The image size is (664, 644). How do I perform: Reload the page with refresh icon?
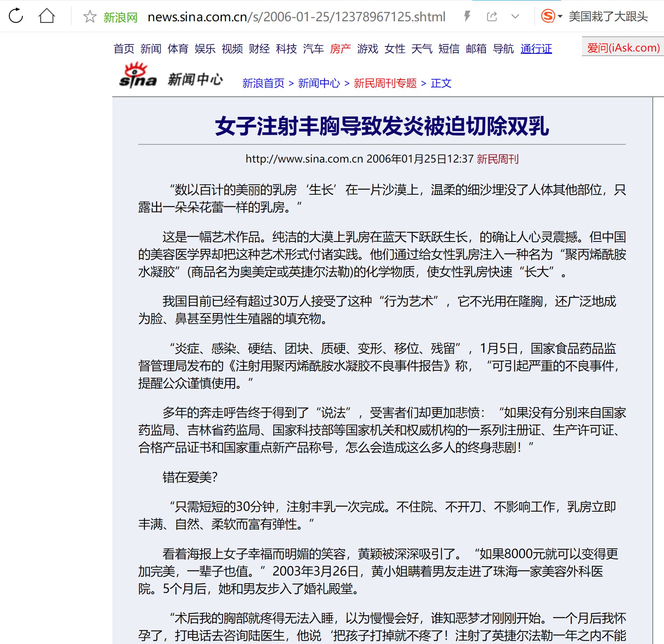[x=16, y=16]
